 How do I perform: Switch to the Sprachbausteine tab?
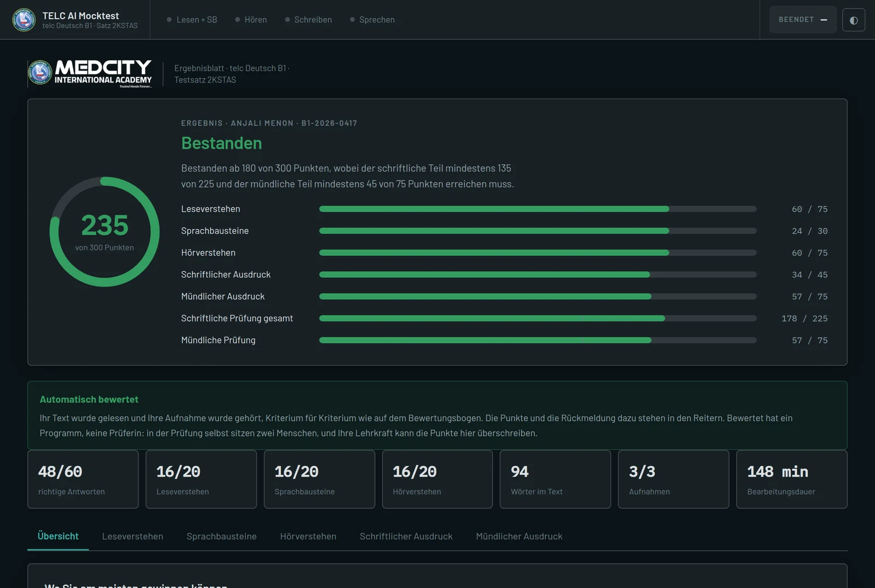pos(221,536)
